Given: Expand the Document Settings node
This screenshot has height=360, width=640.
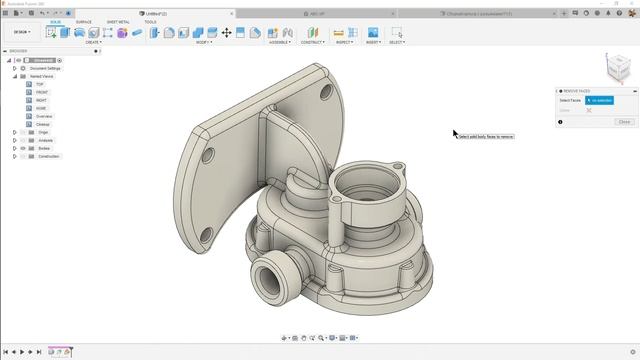Looking at the screenshot, I should (15, 68).
